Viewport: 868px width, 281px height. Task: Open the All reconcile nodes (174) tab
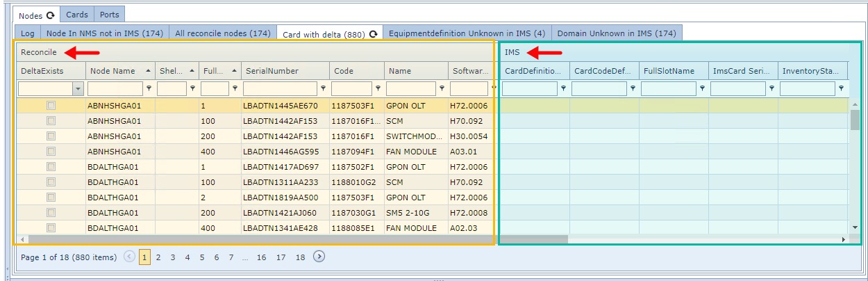click(x=222, y=33)
